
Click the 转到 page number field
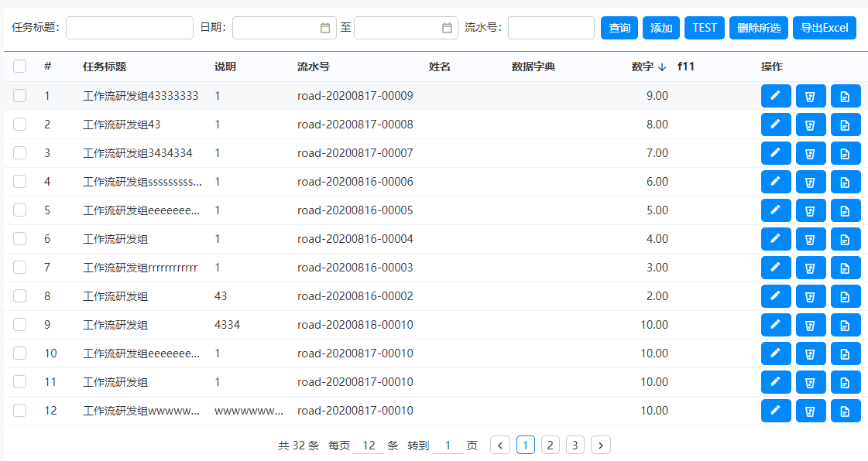pyautogui.click(x=448, y=446)
